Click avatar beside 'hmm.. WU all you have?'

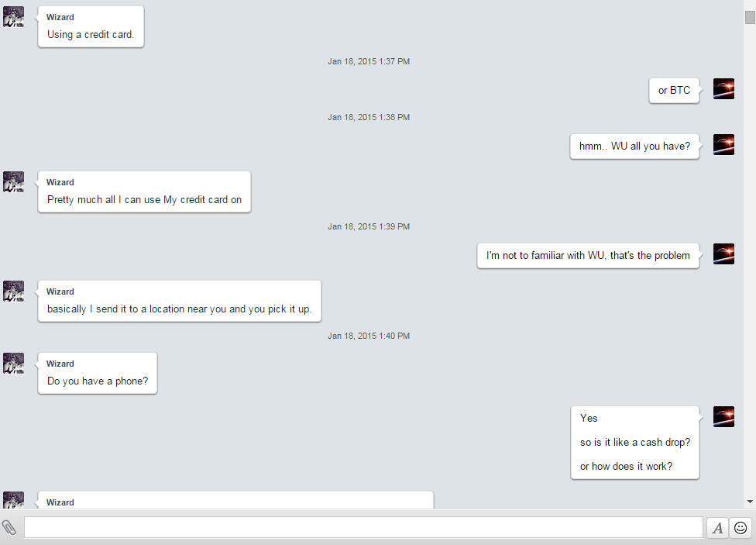pyautogui.click(x=723, y=144)
